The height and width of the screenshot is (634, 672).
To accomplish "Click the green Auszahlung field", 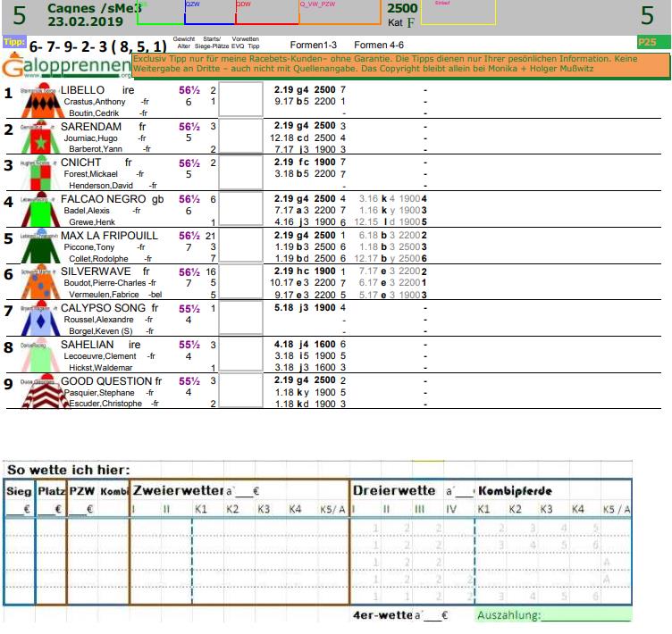I will click(552, 615).
